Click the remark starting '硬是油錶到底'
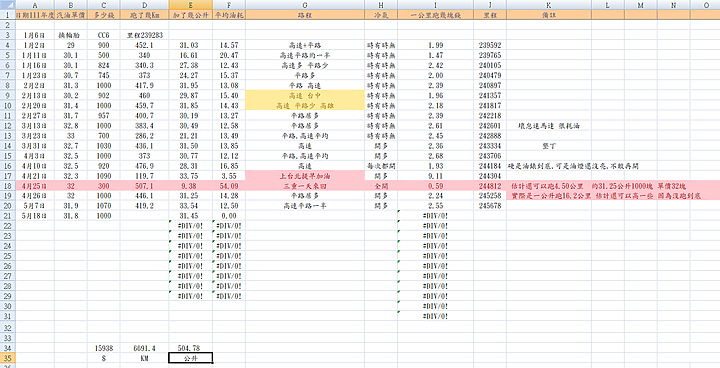The height and width of the screenshot is (368, 720). (x=573, y=166)
